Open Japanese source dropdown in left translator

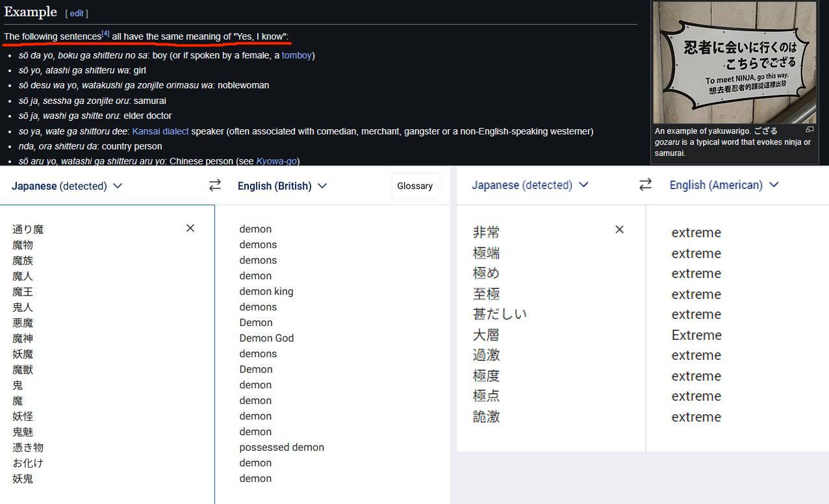pos(67,186)
